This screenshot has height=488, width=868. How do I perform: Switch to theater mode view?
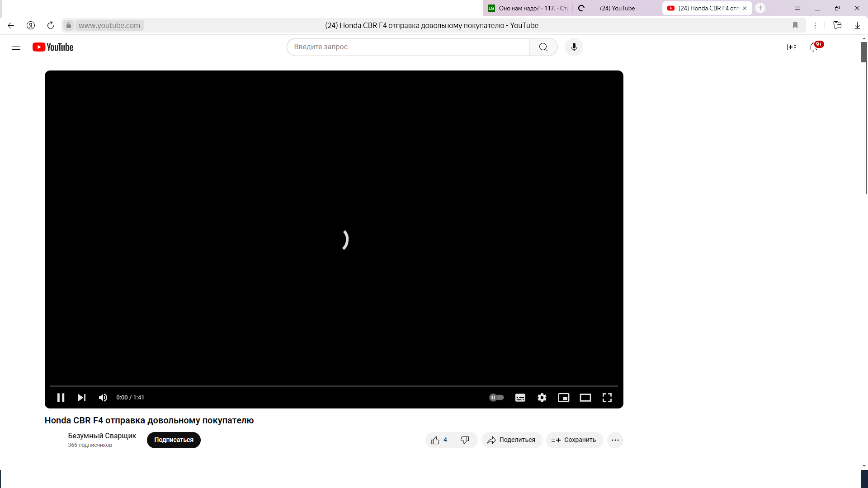[585, 398]
